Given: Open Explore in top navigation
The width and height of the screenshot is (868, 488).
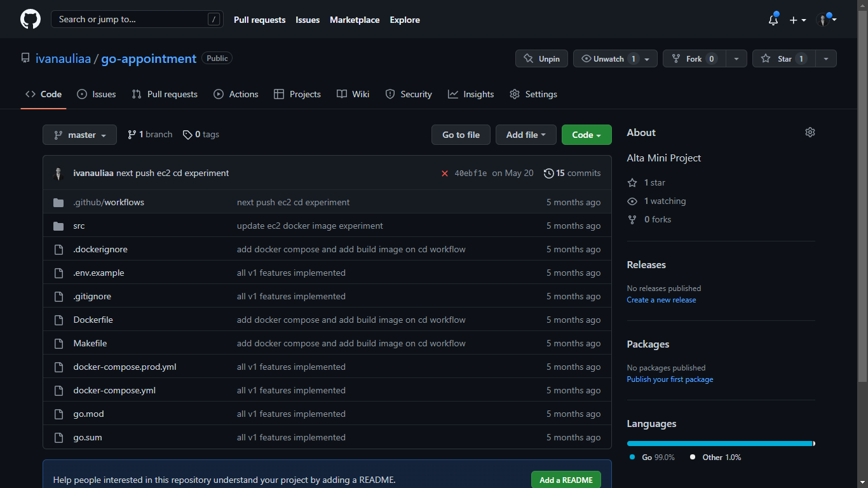Looking at the screenshot, I should click(405, 20).
